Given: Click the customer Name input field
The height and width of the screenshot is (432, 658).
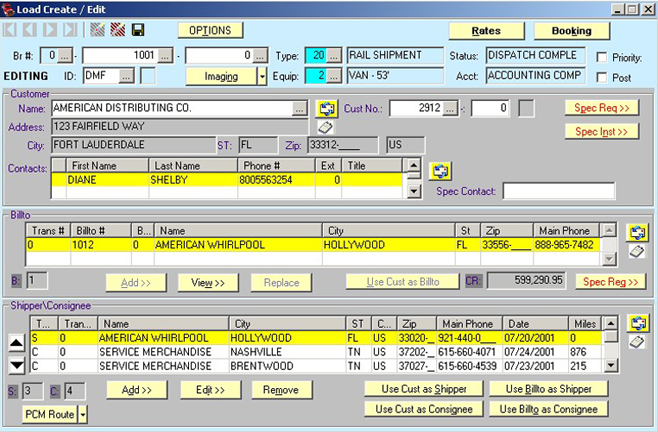Looking at the screenshot, I should pos(172,108).
